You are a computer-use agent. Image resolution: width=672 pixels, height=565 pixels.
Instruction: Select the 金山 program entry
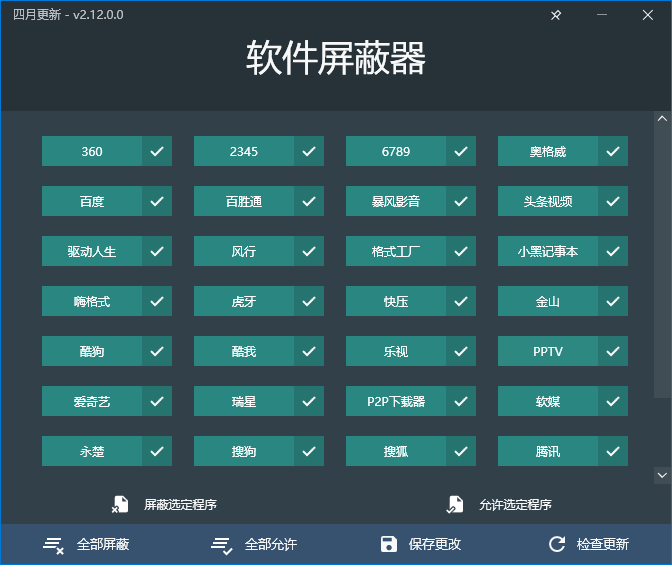[x=548, y=302]
